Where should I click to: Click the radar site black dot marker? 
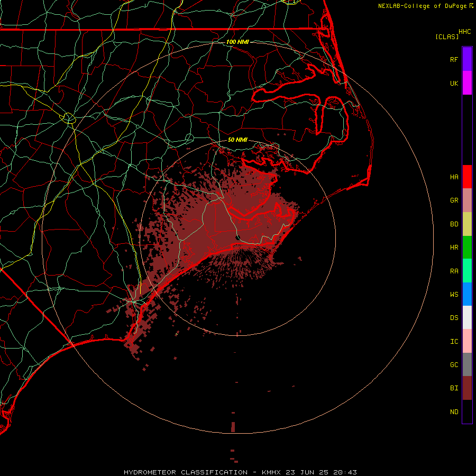[238, 237]
